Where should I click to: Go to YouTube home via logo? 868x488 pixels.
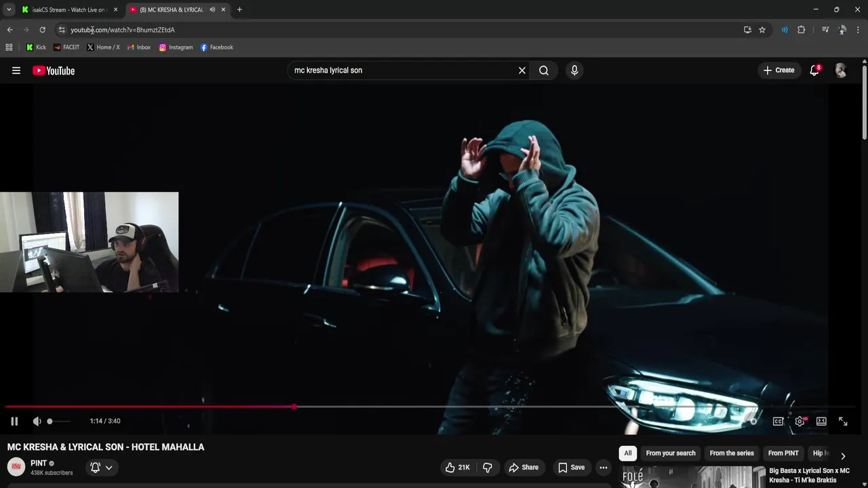coord(54,70)
